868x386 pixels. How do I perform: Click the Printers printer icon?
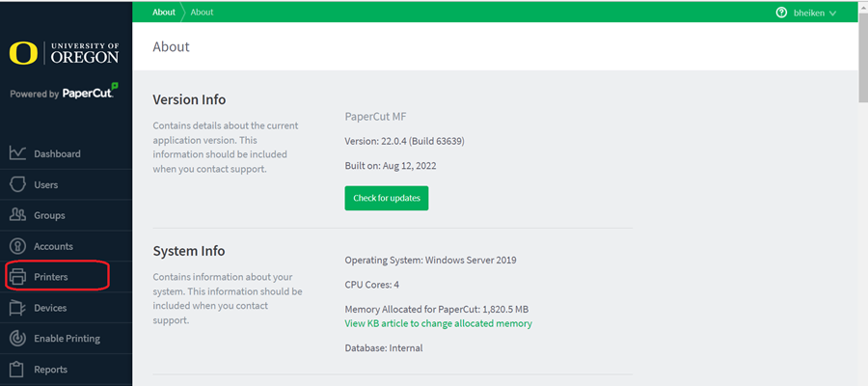pyautogui.click(x=17, y=277)
